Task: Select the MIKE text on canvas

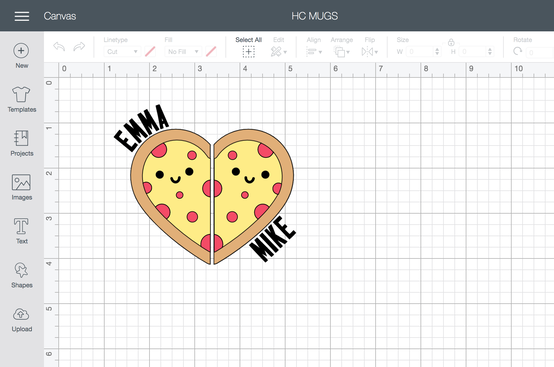Action: (272, 239)
